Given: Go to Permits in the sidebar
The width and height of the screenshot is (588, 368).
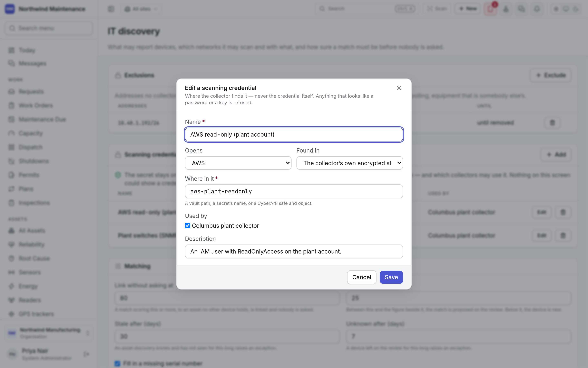Looking at the screenshot, I should 49,175.
